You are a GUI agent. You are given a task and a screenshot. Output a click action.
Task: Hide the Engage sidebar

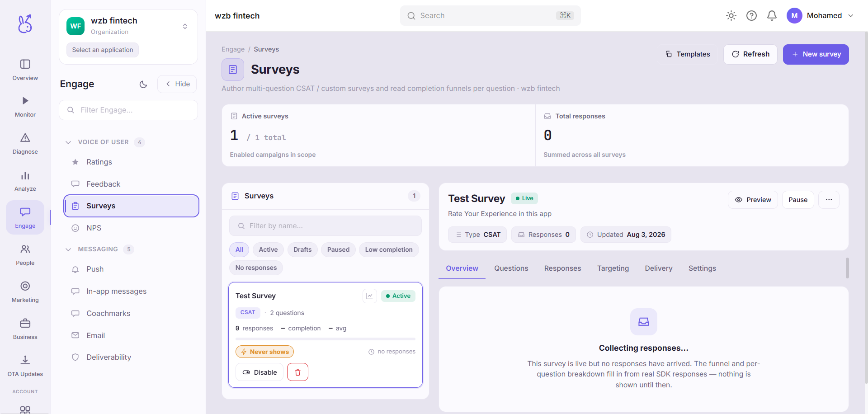tap(177, 84)
